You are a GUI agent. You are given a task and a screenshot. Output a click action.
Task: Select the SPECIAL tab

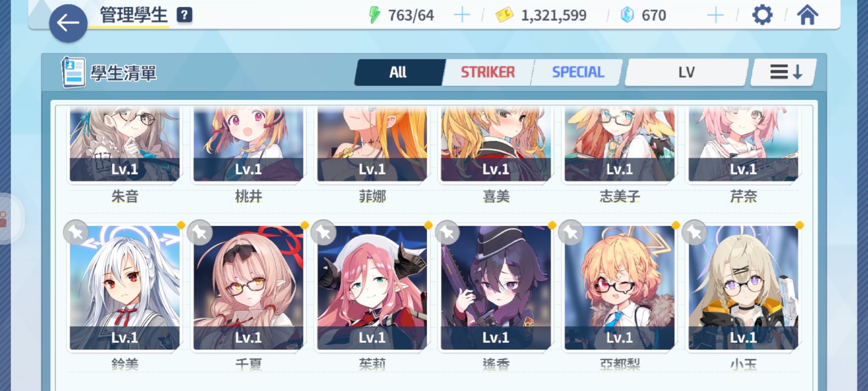tap(578, 72)
